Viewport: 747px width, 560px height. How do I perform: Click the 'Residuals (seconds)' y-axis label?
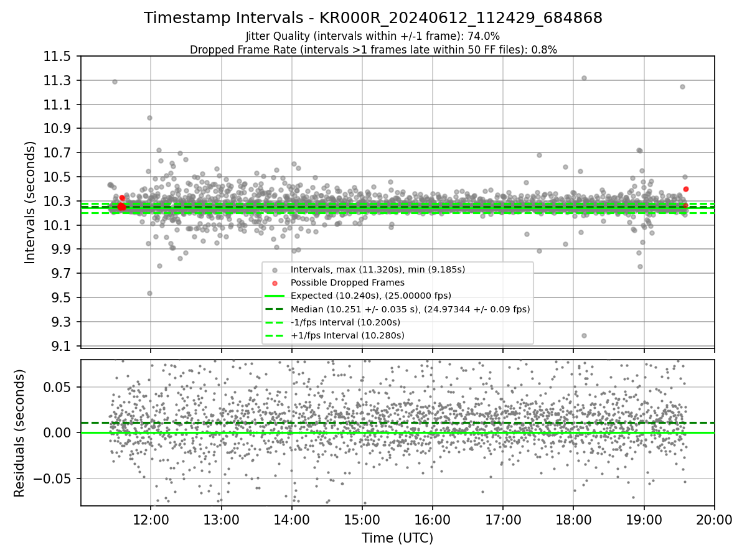[x=20, y=433]
